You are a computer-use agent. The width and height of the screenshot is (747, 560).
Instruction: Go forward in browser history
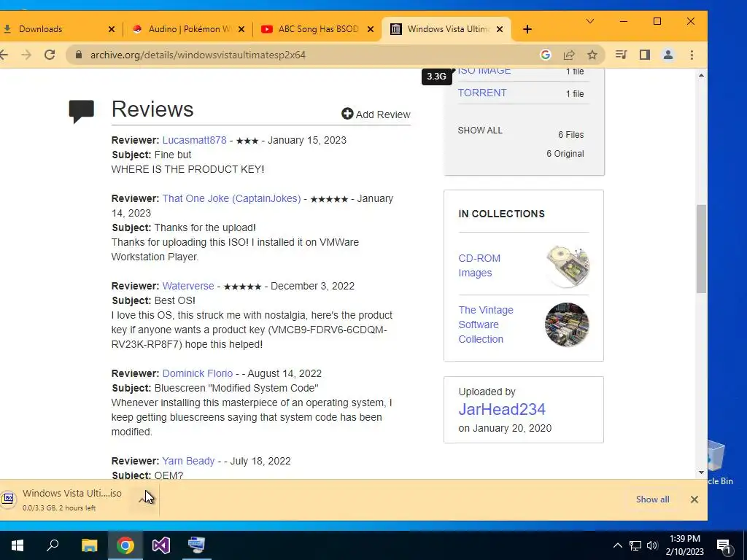click(26, 55)
